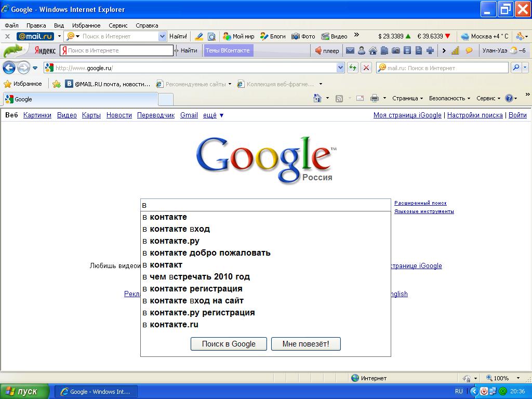Select the Google browser tab
The image size is (532, 399).
(81, 99)
